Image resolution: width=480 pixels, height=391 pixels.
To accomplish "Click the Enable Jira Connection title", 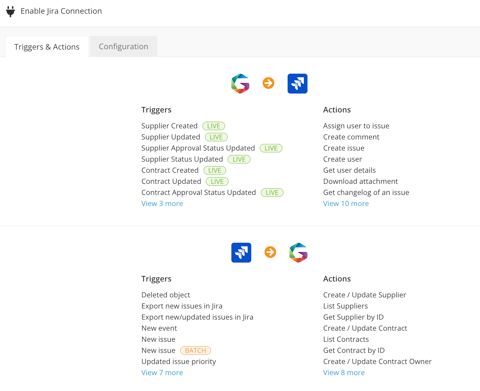I will coord(61,11).
